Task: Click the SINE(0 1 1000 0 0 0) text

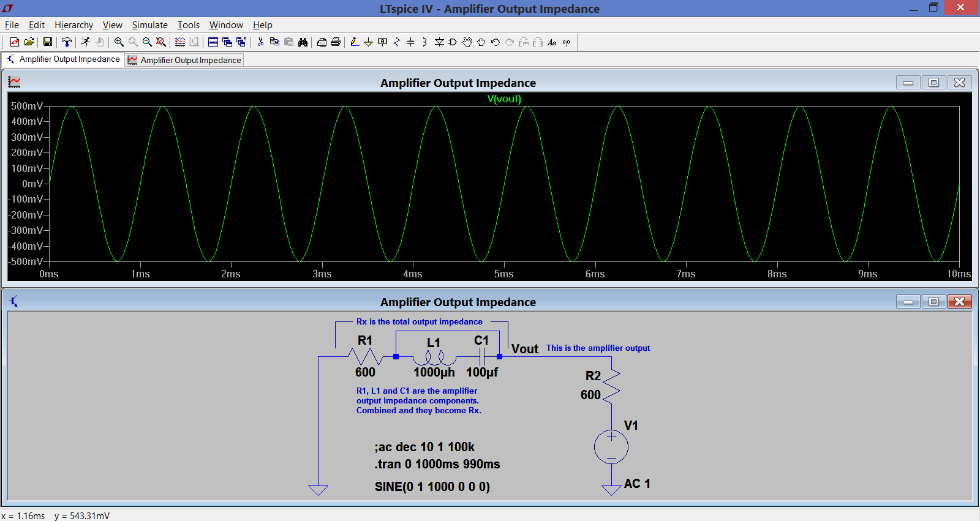Action: click(432, 487)
